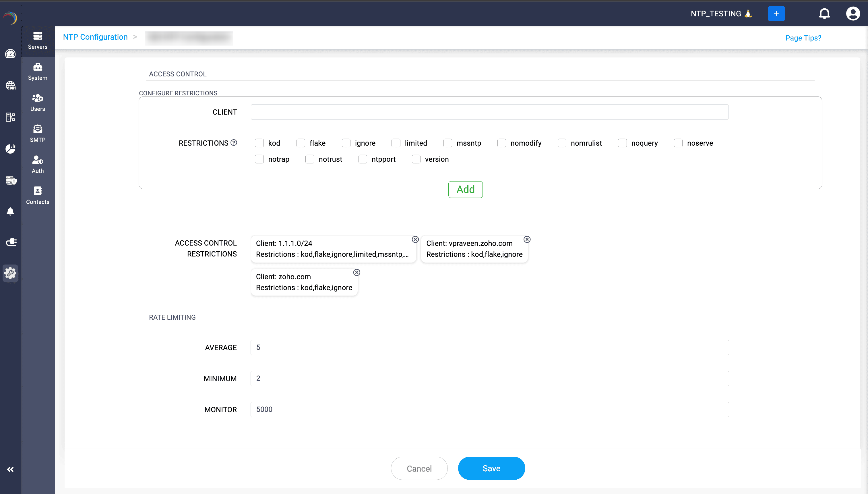Open the Page Tips link

coord(803,38)
